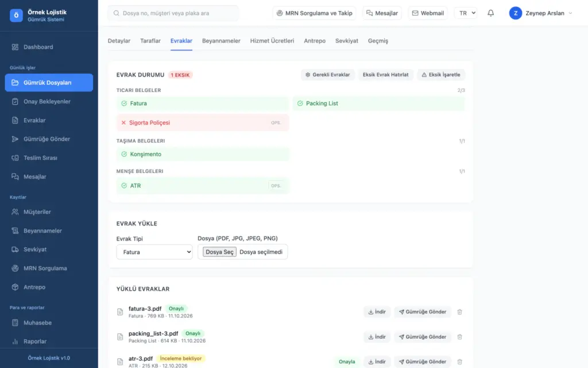The height and width of the screenshot is (368, 588).
Task: Click the missing Sigorta Poliçesi document row
Action: (203, 123)
